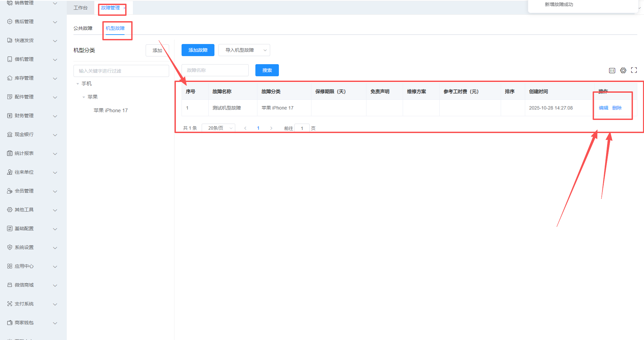Click the 统计报表 report icon

[10, 153]
